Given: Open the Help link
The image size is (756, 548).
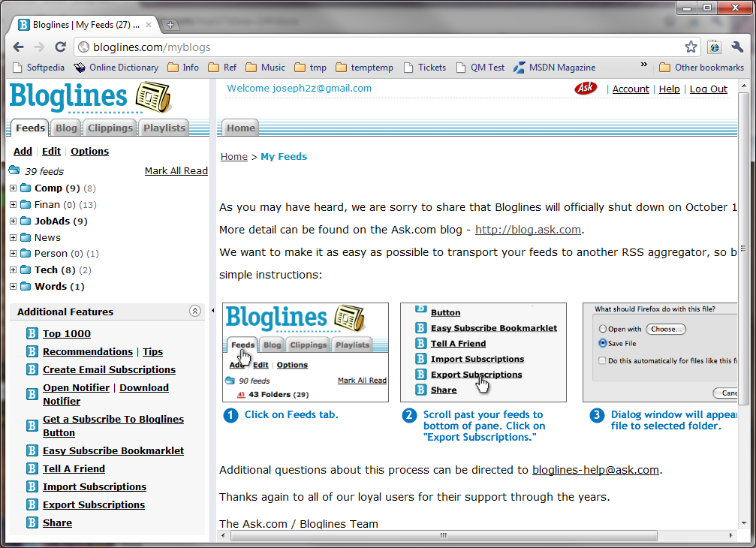Looking at the screenshot, I should [x=669, y=89].
